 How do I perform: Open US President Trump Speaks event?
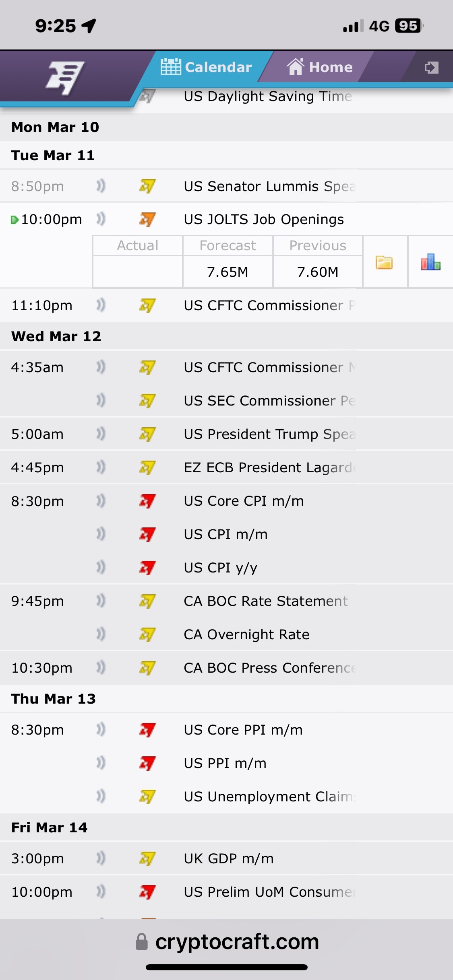coord(270,434)
